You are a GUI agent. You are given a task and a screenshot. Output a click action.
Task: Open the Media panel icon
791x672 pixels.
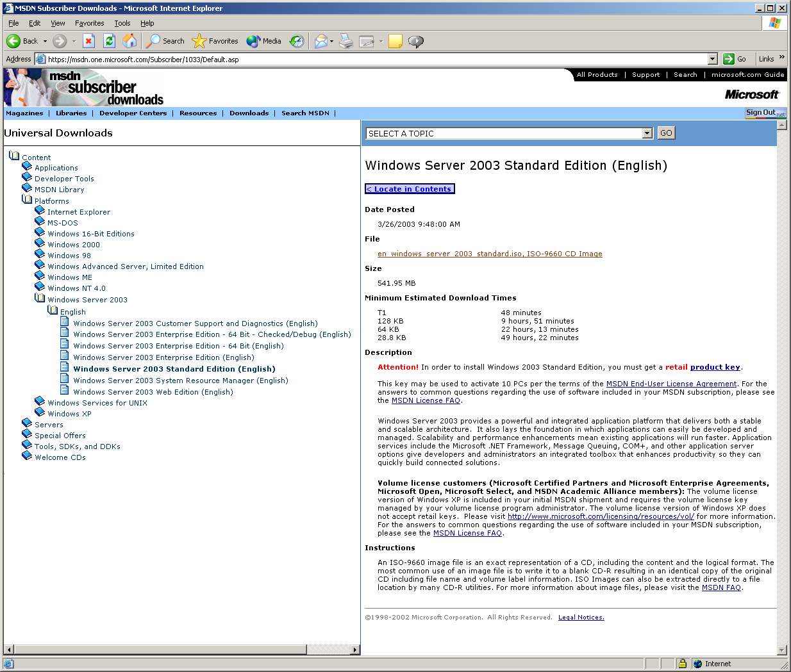pos(253,41)
